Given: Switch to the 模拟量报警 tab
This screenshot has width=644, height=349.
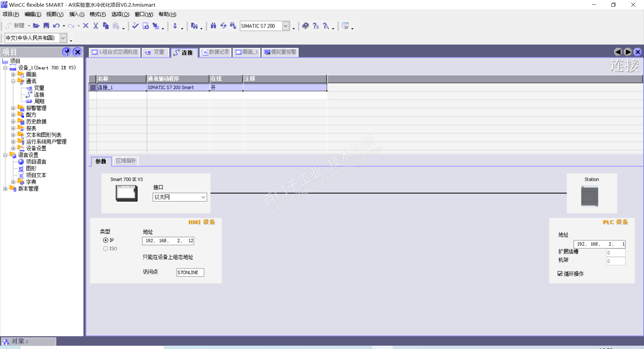Looking at the screenshot, I should point(280,52).
